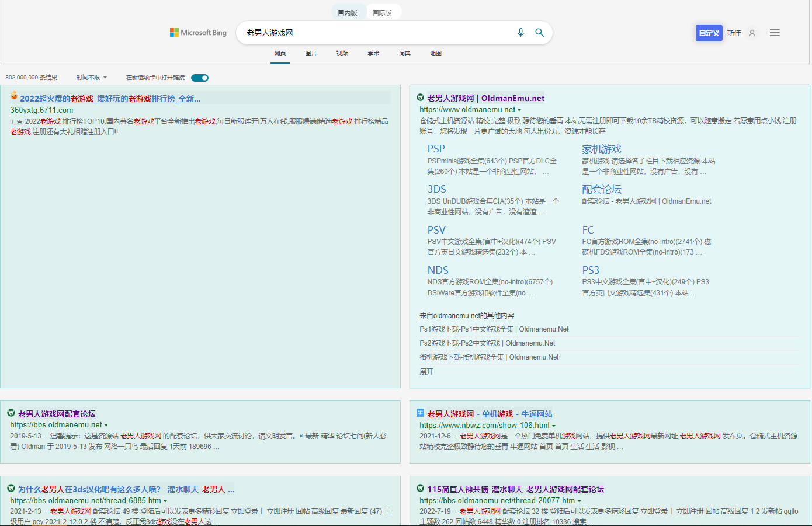Select the 地图 search tab
Image resolution: width=812 pixels, height=526 pixels.
pos(436,54)
